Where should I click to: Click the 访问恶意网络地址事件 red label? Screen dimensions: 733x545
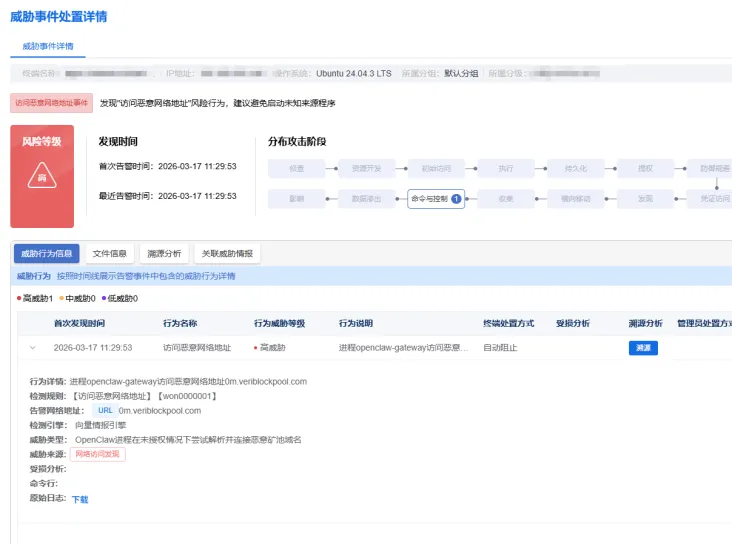[51, 103]
